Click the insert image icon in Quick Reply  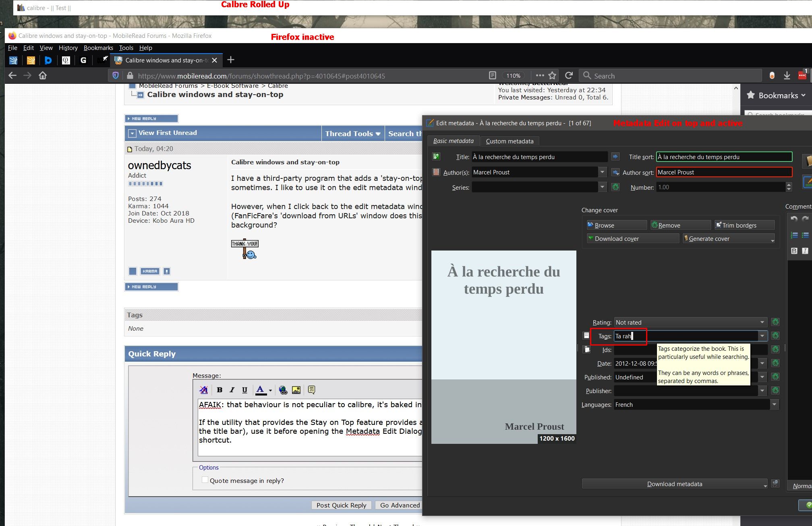click(296, 390)
